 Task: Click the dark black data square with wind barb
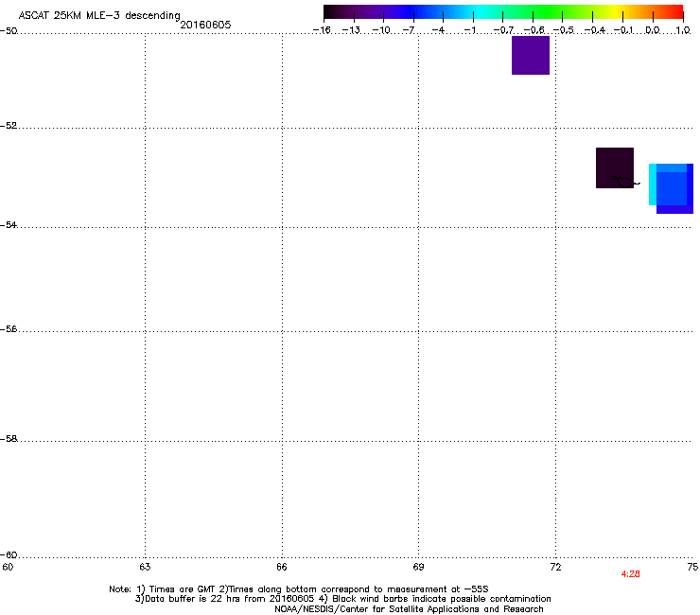pyautogui.click(x=615, y=167)
